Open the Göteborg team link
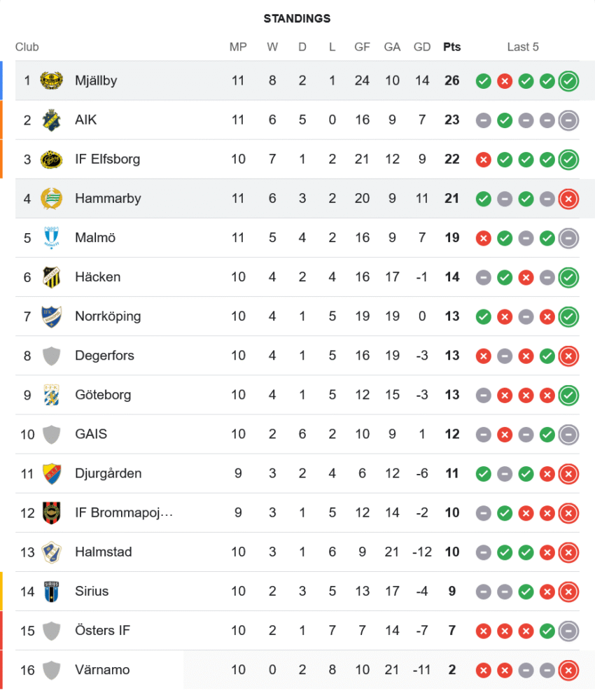This screenshot has width=595, height=700. point(103,395)
